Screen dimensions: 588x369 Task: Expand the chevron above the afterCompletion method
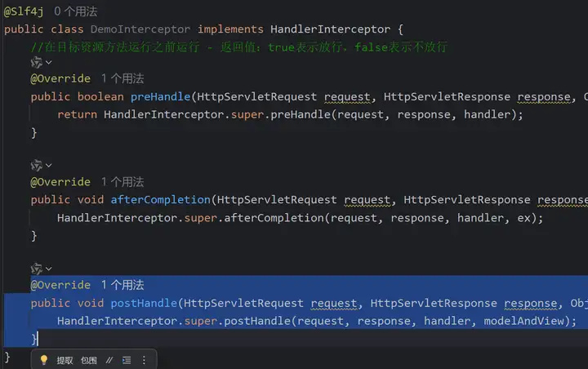(x=49, y=165)
